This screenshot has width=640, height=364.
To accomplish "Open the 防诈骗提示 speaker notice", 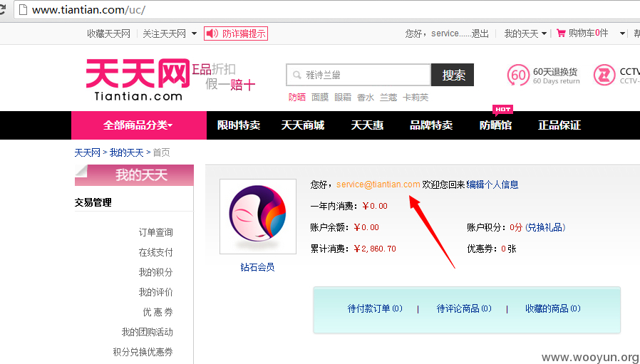I will tap(236, 33).
